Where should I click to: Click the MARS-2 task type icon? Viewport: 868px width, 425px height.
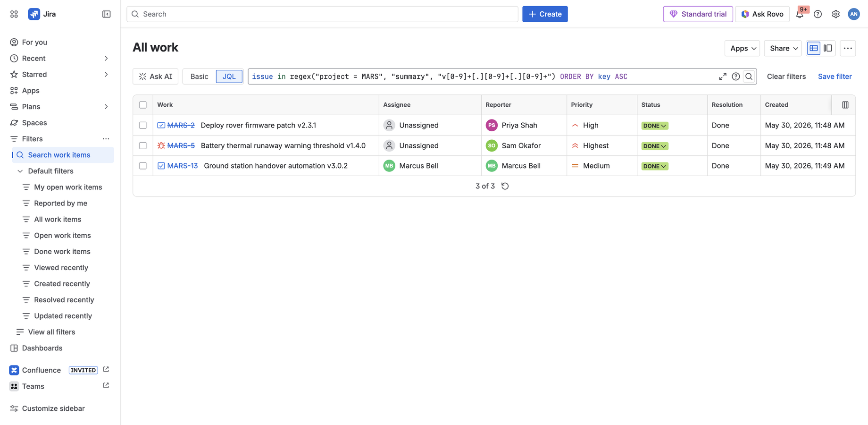[161, 125]
